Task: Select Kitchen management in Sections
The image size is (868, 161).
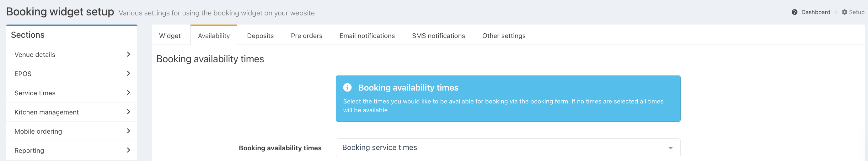Action: (x=46, y=112)
